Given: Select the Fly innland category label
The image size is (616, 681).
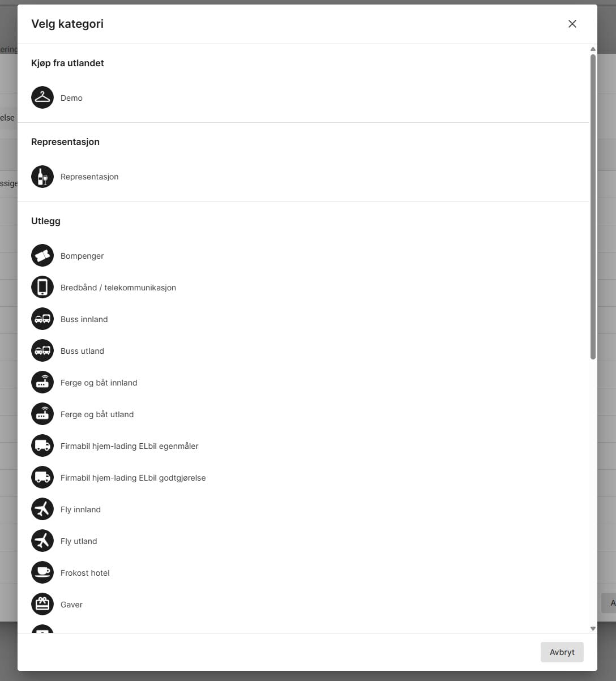Looking at the screenshot, I should click(80, 509).
